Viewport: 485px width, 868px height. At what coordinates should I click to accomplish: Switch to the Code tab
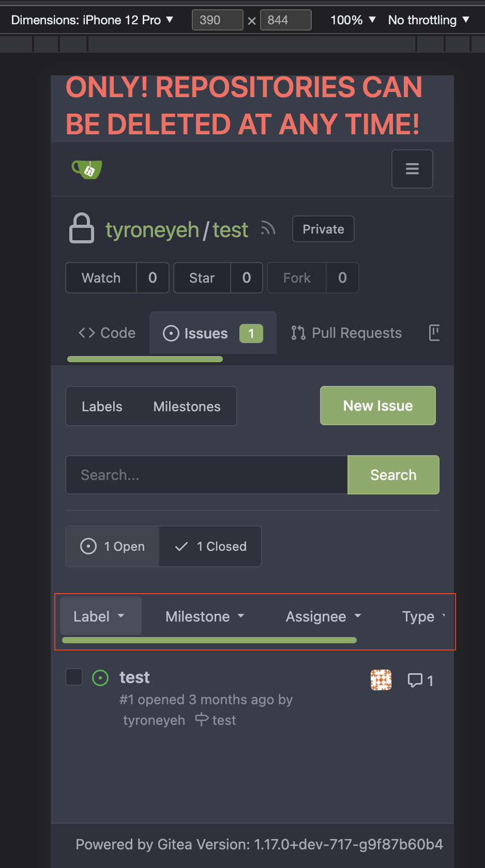pyautogui.click(x=108, y=333)
